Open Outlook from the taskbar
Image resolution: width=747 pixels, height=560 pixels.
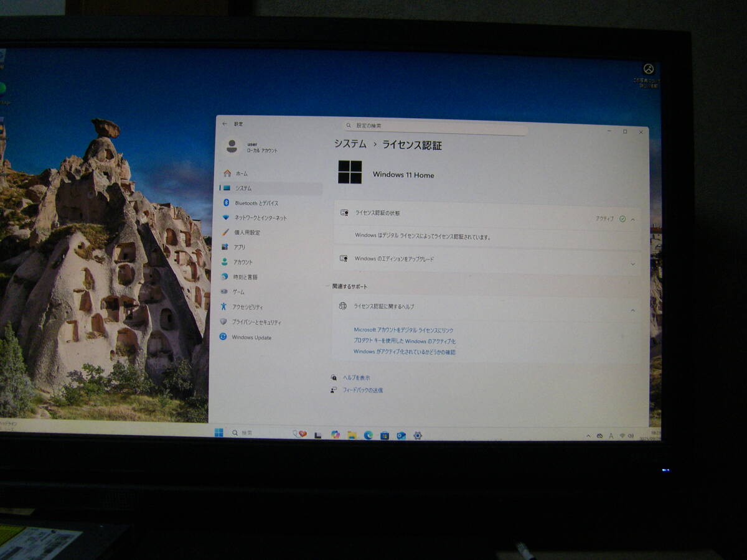tap(401, 436)
